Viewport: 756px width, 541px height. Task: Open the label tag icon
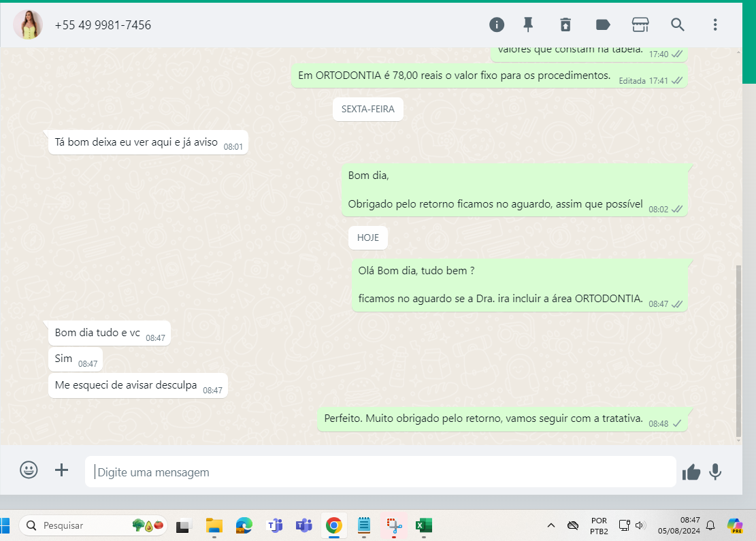click(603, 24)
